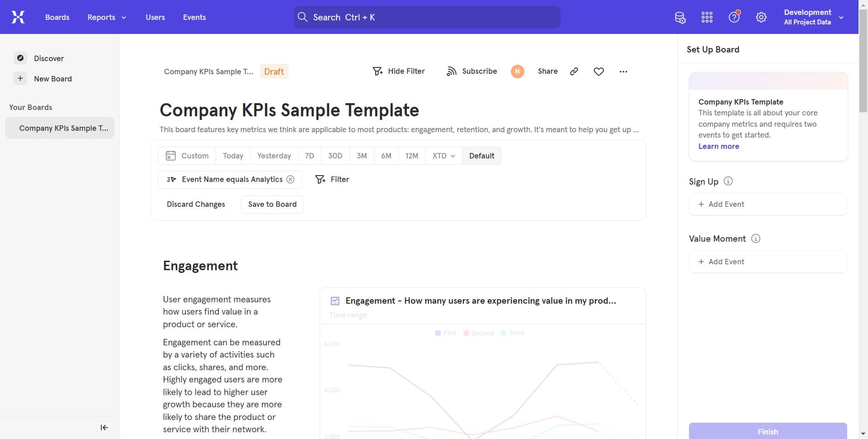This screenshot has height=439, width=868.
Task: Open the three-dot more options menu
Action: (623, 72)
